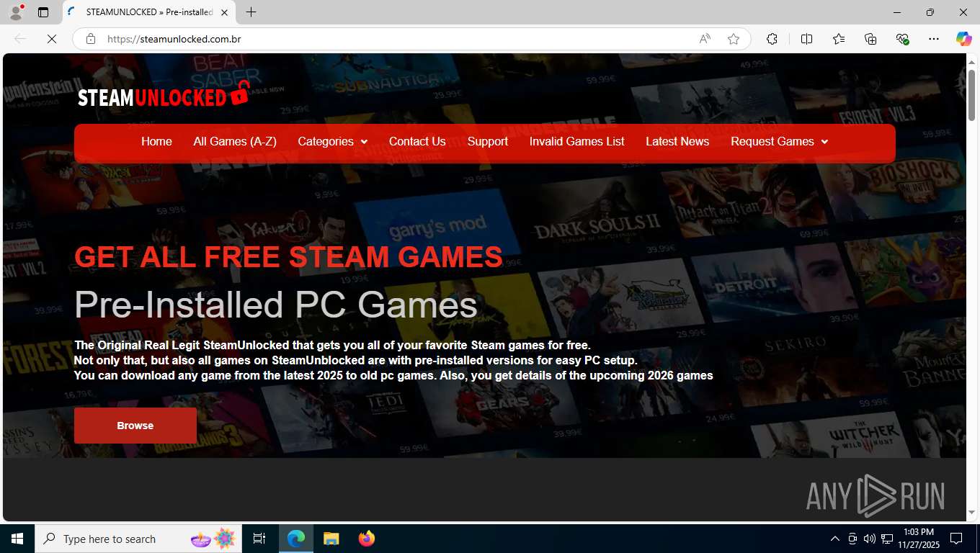Open Invalid Games List page
This screenshot has height=553, width=980.
[x=577, y=142]
